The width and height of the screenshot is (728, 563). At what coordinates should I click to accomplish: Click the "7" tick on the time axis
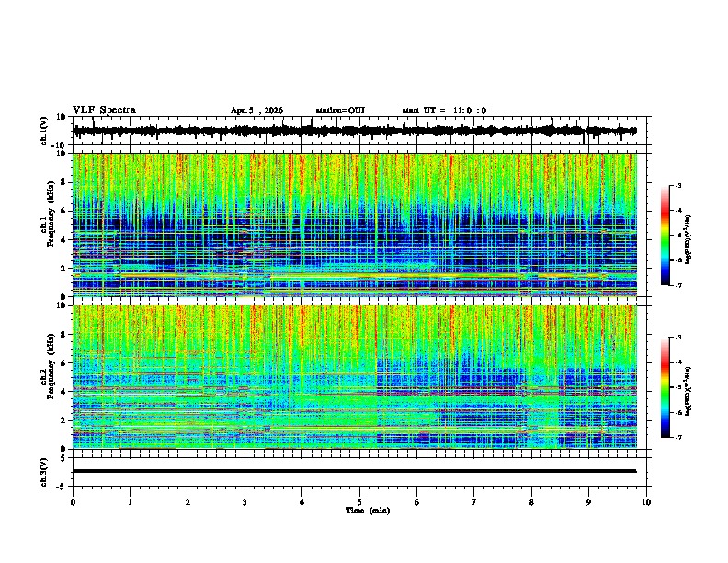coord(474,502)
